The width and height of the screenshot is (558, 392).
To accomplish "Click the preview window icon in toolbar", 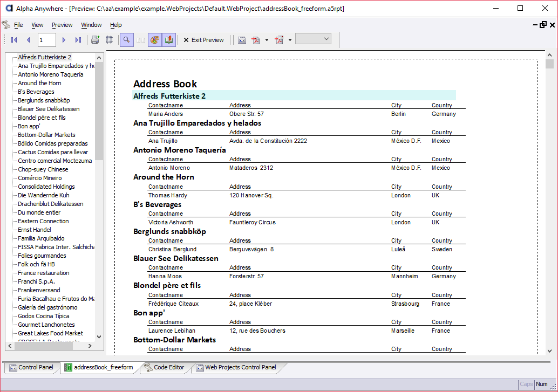I will tap(242, 40).
